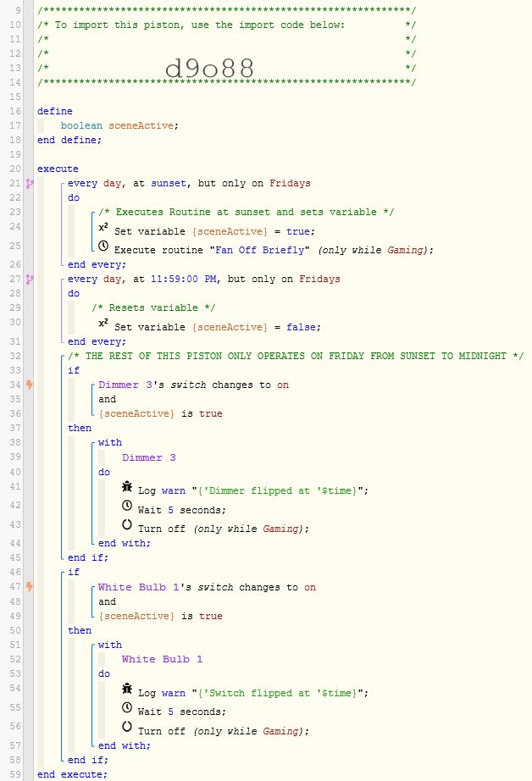
Task: Click the clock icon on line 55 Wait
Action: tap(127, 707)
